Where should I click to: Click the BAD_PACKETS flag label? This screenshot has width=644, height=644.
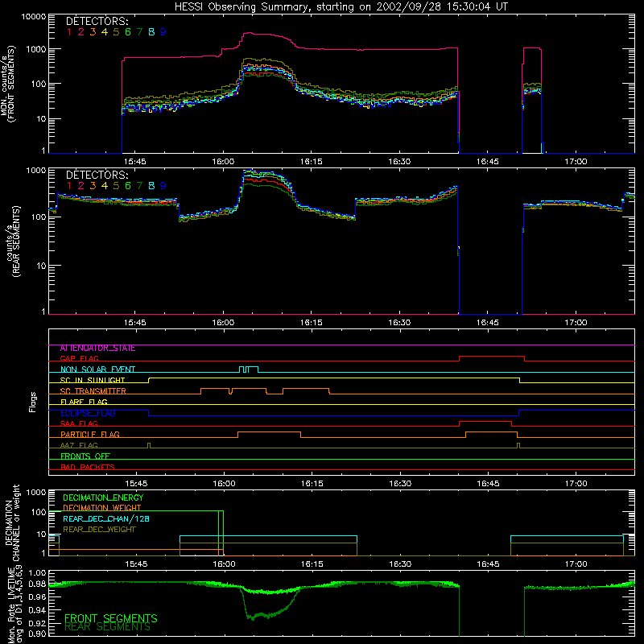(88, 467)
